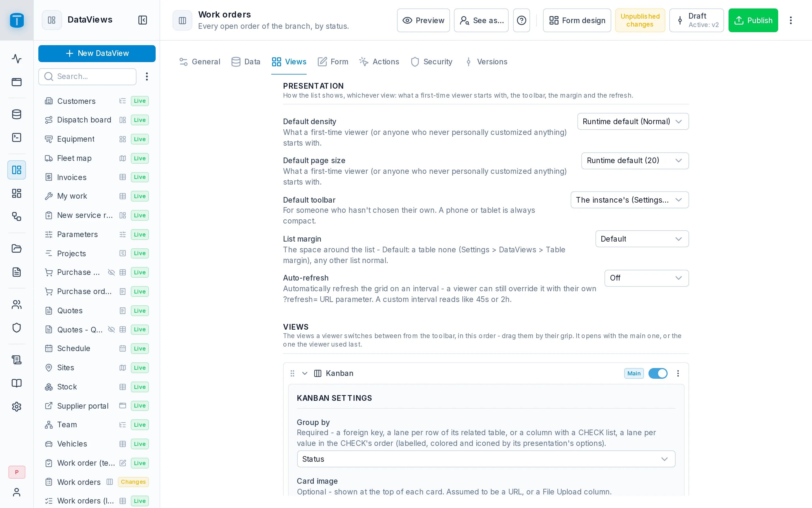Switch to the General tab
This screenshot has width=812, height=508.
(200, 62)
